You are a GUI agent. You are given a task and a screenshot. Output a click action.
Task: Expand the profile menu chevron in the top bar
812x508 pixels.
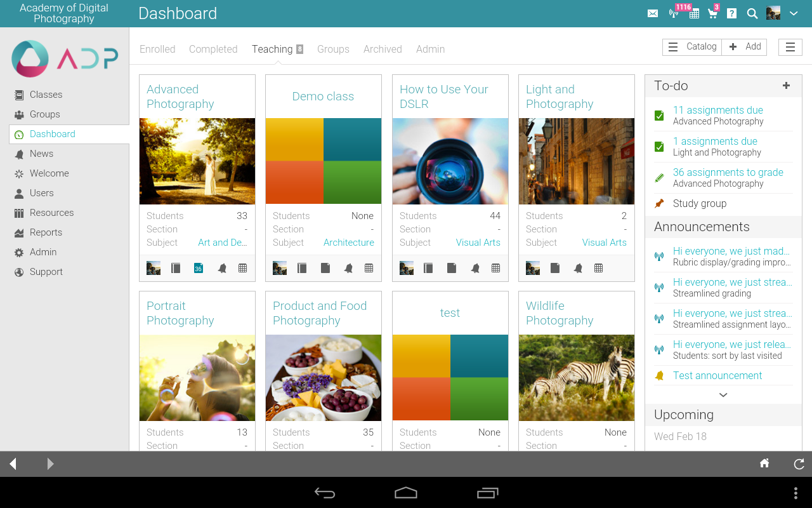coord(794,13)
